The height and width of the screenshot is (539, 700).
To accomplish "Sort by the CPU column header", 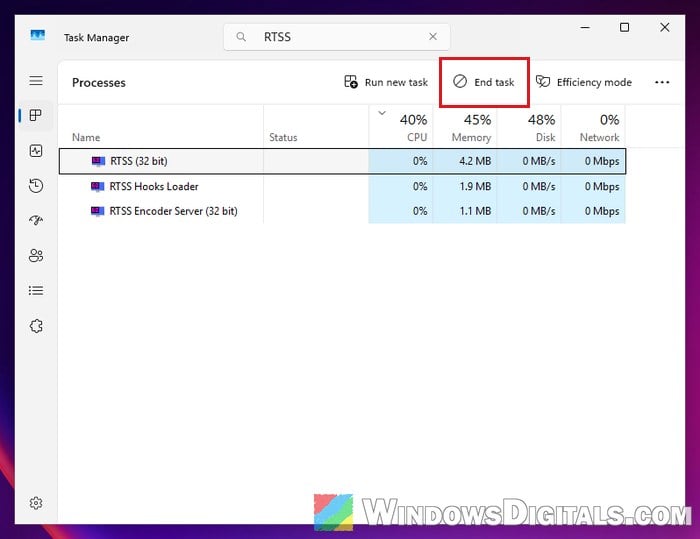I will tap(401, 126).
